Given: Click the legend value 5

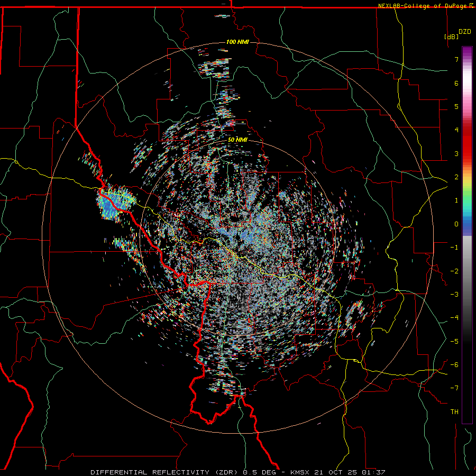Looking at the screenshot, I should point(456,106).
